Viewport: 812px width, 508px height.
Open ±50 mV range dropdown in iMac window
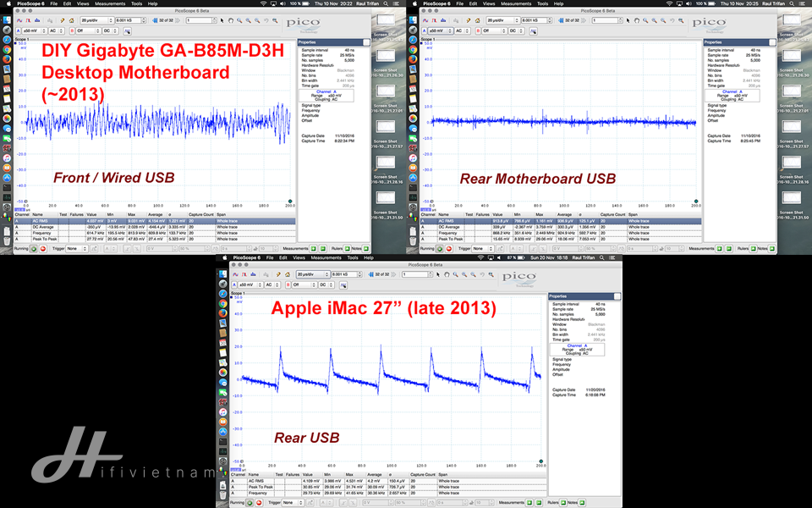tap(250, 285)
